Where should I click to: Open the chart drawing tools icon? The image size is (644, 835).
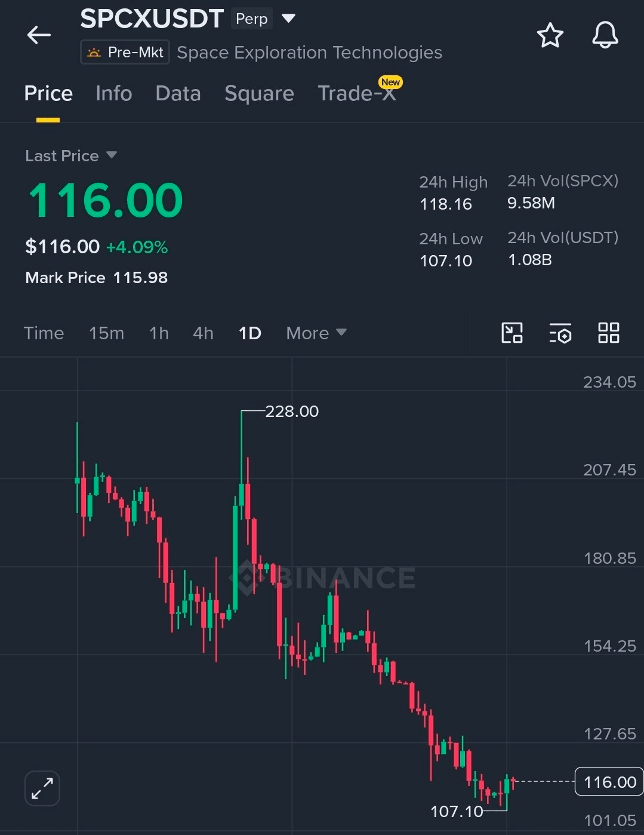point(512,333)
